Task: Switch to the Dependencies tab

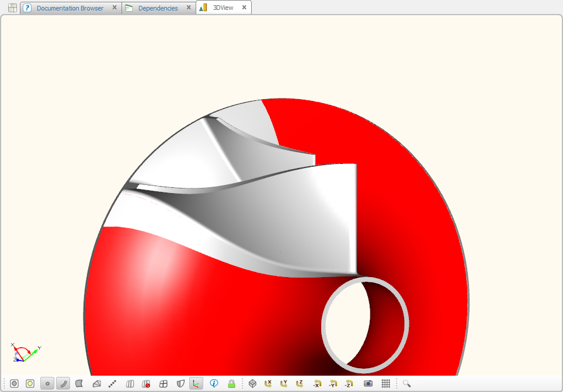Action: click(158, 8)
